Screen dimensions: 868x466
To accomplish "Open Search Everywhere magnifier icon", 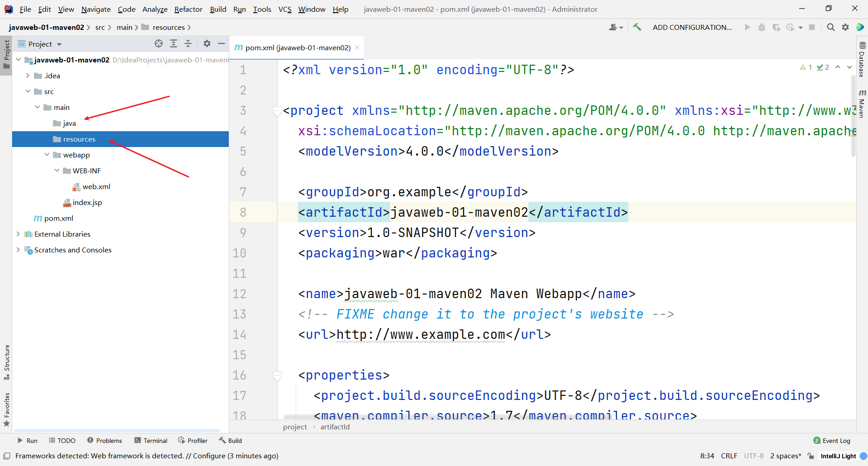I will pyautogui.click(x=830, y=27).
